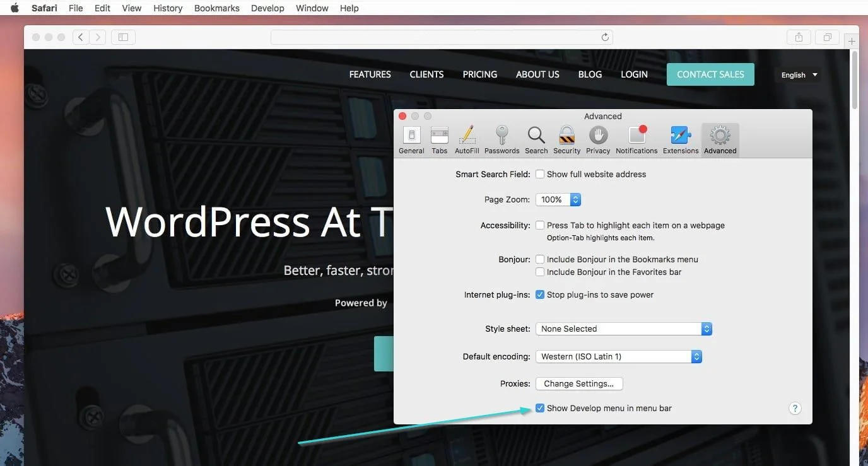Screen dimensions: 868x466
Task: Reload the page with the refresh icon
Action: pos(605,37)
